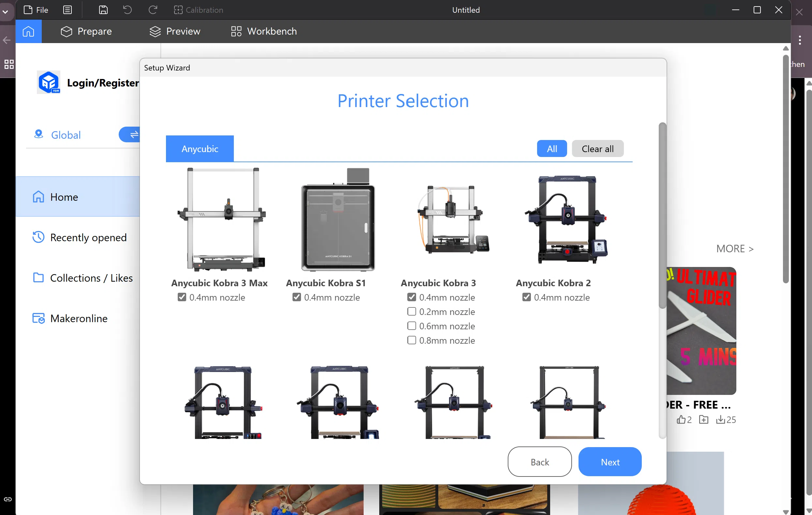This screenshot has height=515, width=812.
Task: Click the Redo arrow icon
Action: pos(153,10)
